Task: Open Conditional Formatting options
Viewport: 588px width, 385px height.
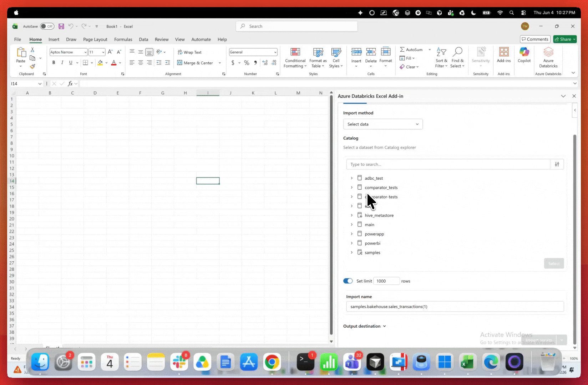Action: pyautogui.click(x=295, y=57)
